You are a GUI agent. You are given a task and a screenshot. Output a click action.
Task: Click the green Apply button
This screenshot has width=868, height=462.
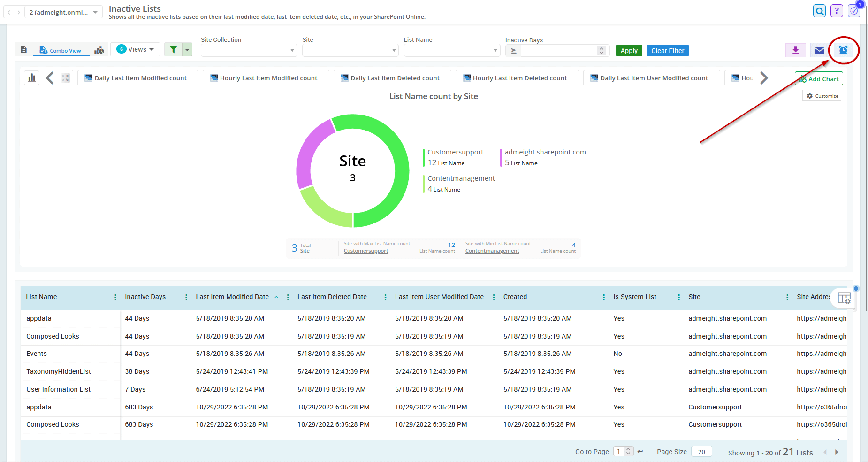pyautogui.click(x=629, y=51)
